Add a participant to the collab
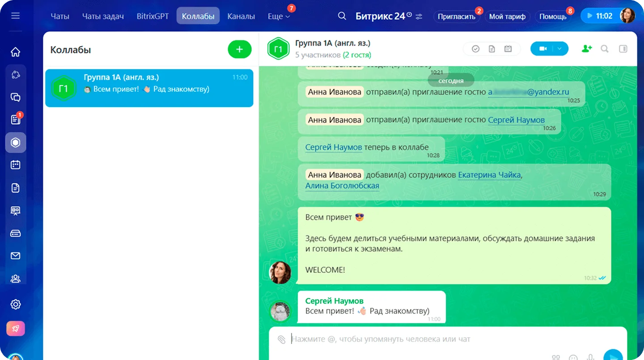Viewport: 644px width, 360px height. 586,49
